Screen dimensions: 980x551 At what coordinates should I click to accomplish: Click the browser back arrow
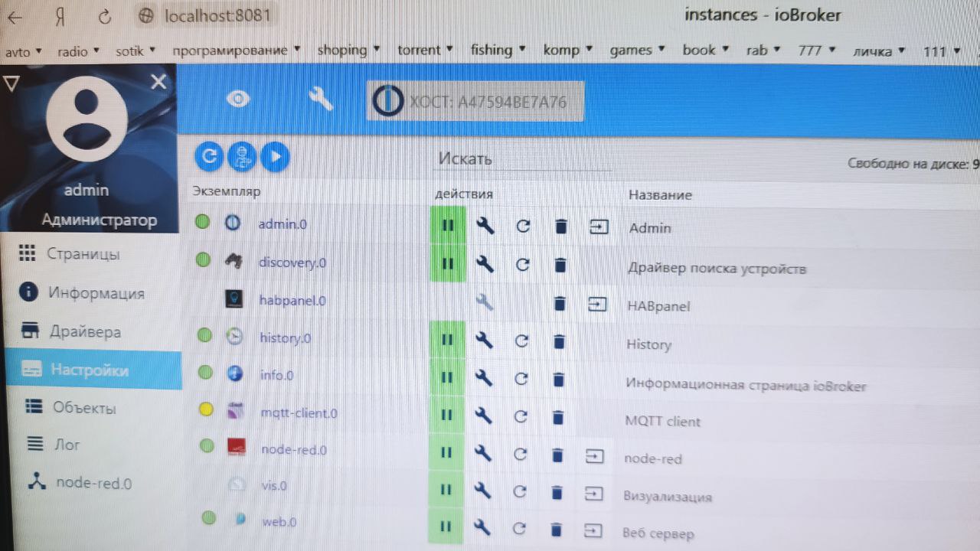[x=15, y=17]
